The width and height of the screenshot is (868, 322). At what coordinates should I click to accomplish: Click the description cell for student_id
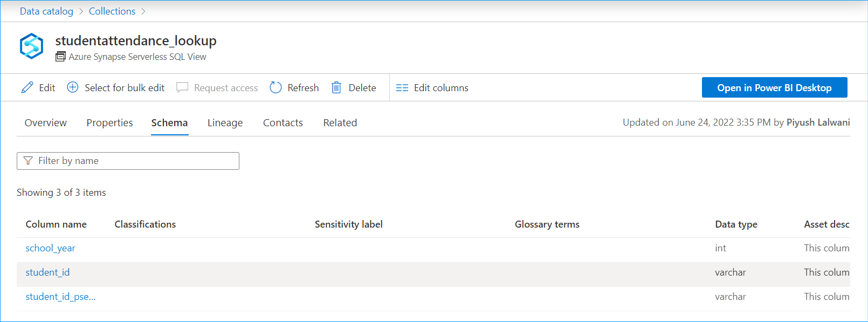click(826, 272)
